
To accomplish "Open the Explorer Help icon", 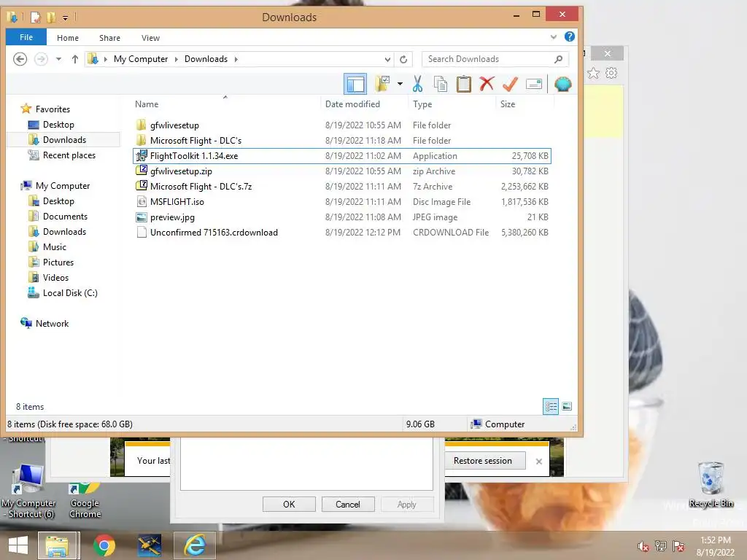I will pyautogui.click(x=569, y=36).
